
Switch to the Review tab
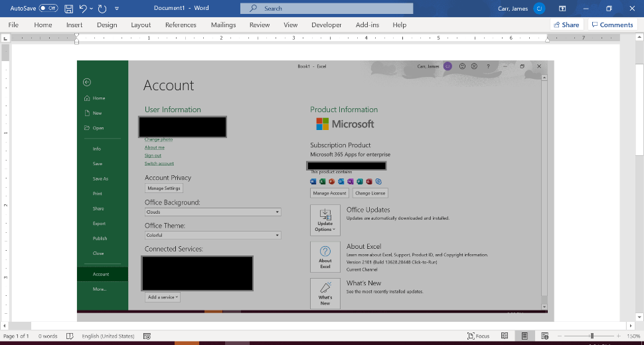(260, 25)
